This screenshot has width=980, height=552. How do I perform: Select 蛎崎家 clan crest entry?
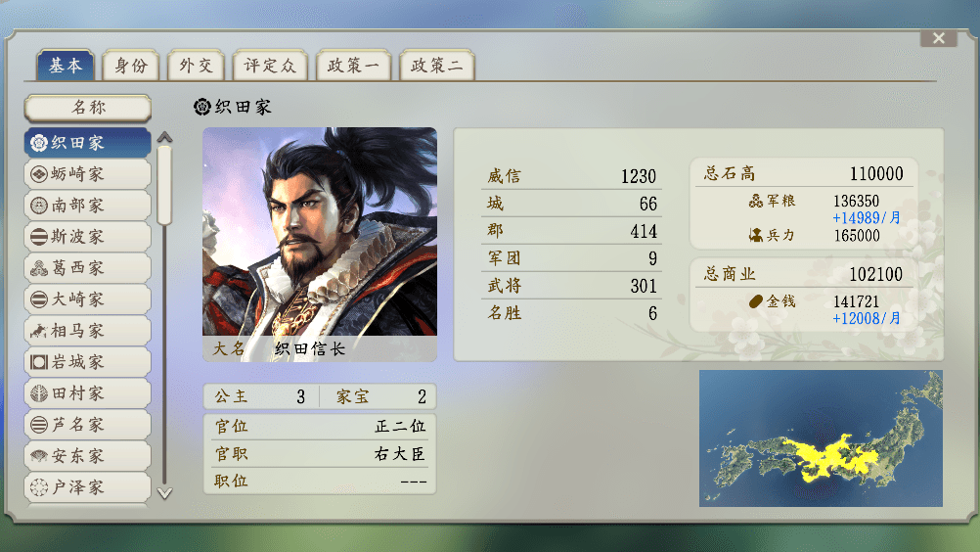click(x=39, y=174)
